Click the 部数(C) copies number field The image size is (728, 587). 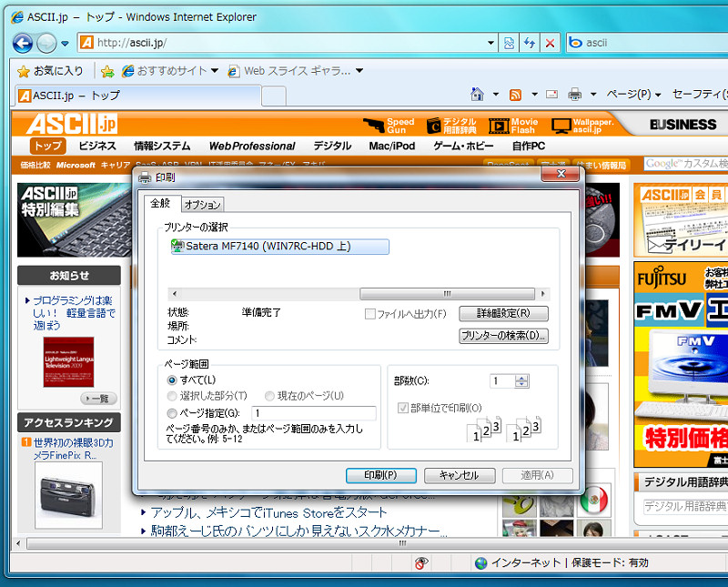[502, 381]
